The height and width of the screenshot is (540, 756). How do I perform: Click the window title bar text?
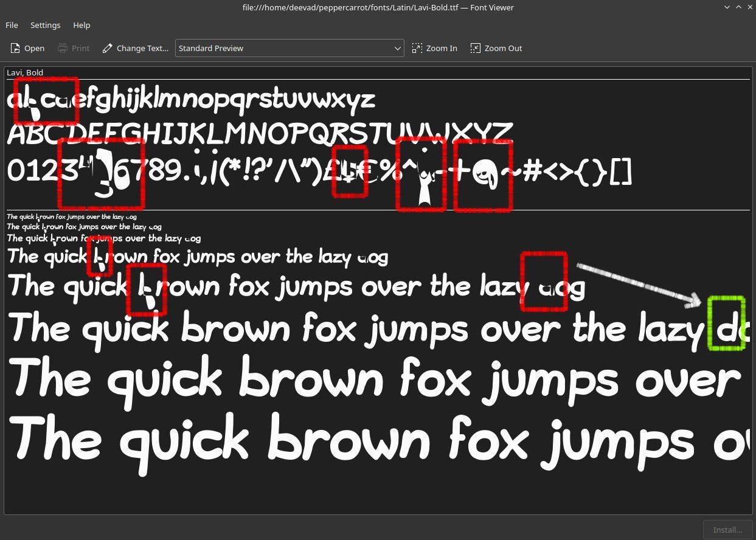[x=378, y=7]
